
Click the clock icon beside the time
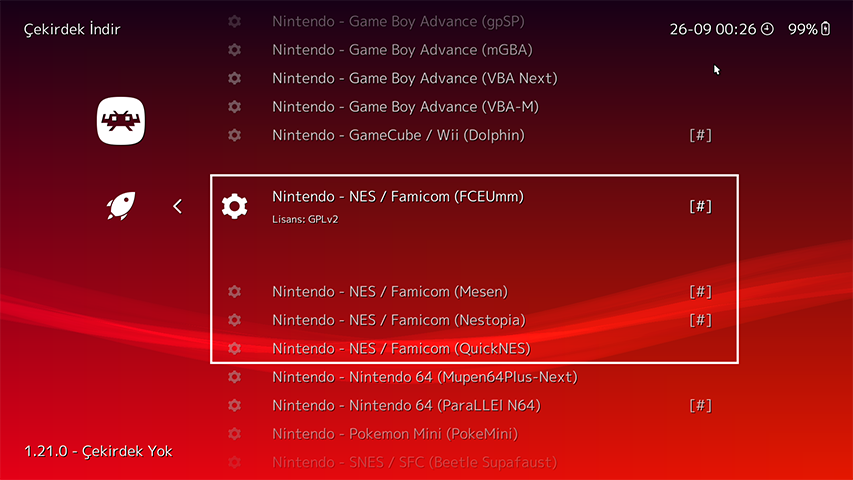click(767, 29)
